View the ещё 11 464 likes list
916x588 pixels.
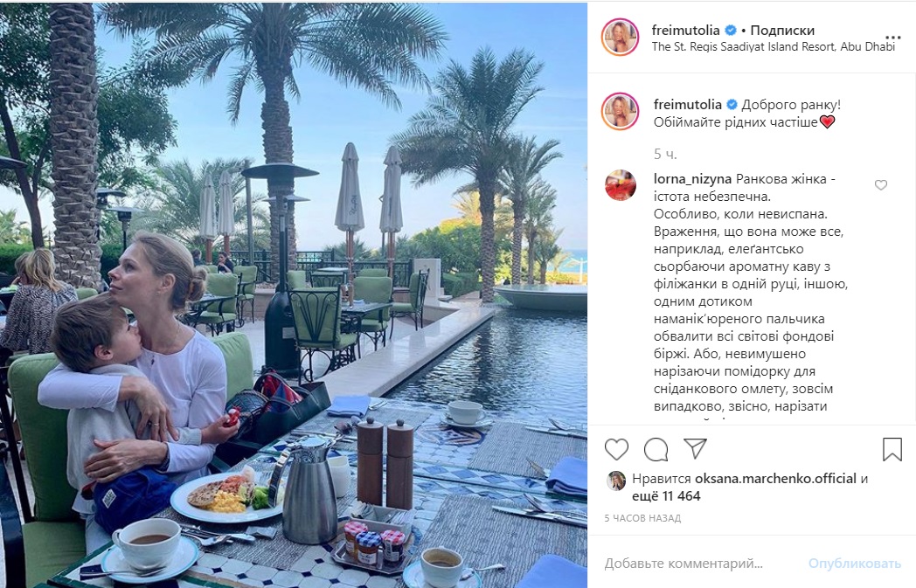[666, 496]
